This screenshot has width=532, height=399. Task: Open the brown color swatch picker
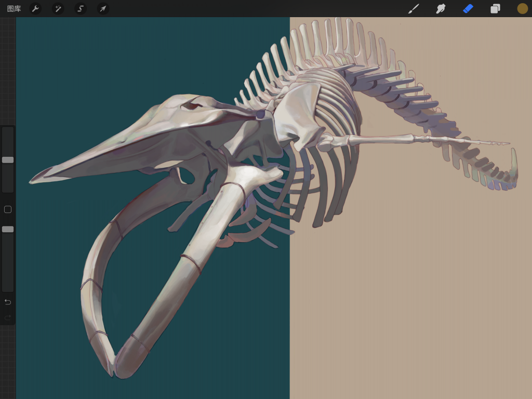(x=522, y=9)
